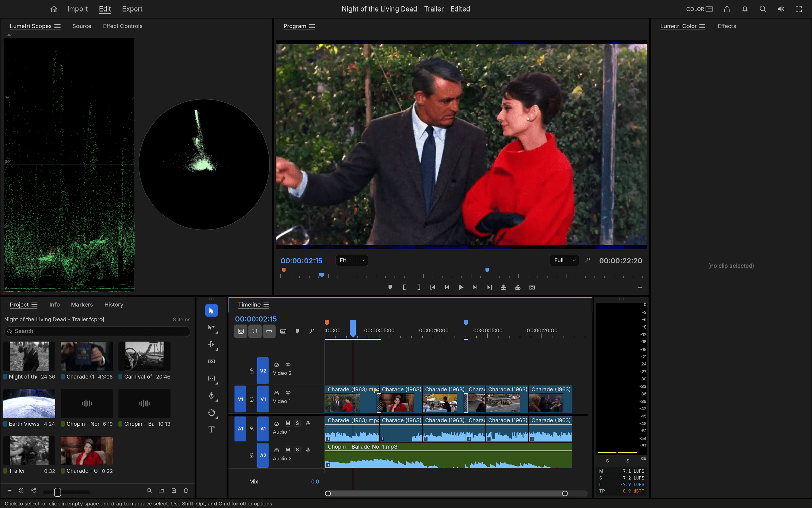Open the Fit zoom level dropdown
812x508 pixels.
[352, 260]
